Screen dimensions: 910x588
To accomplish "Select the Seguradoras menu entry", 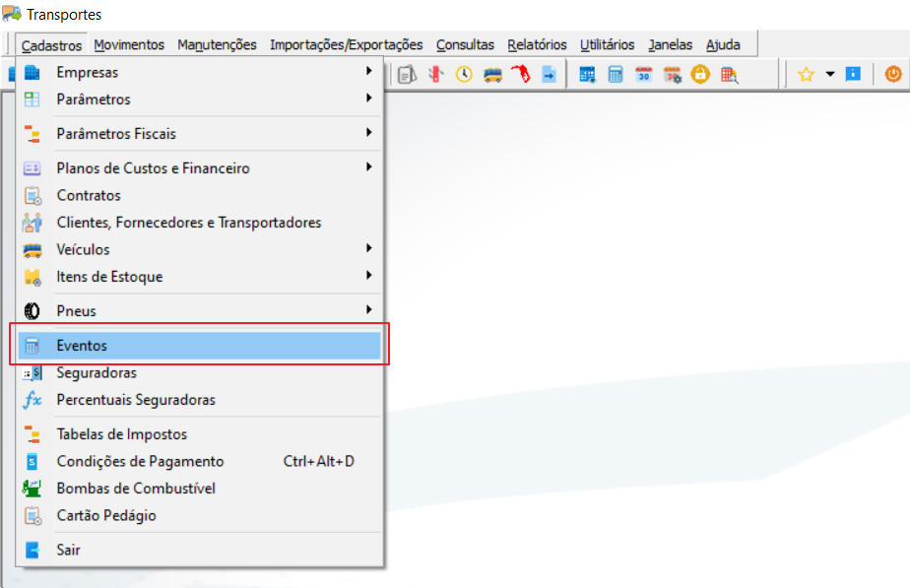I will pos(200,372).
